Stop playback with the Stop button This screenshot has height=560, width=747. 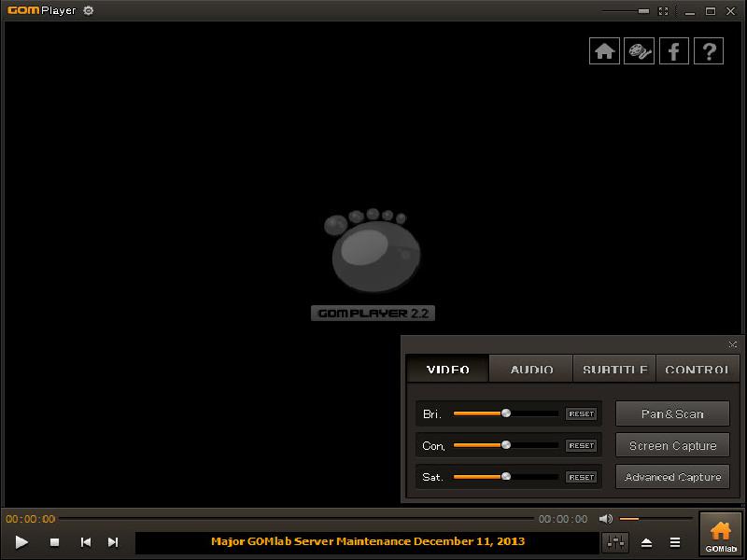pyautogui.click(x=54, y=542)
